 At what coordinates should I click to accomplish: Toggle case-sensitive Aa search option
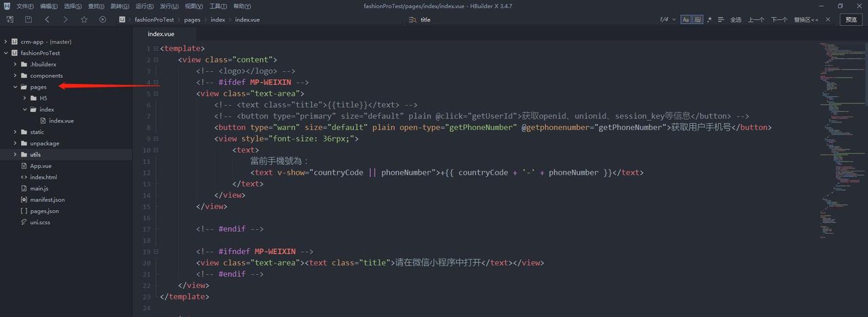(686, 20)
